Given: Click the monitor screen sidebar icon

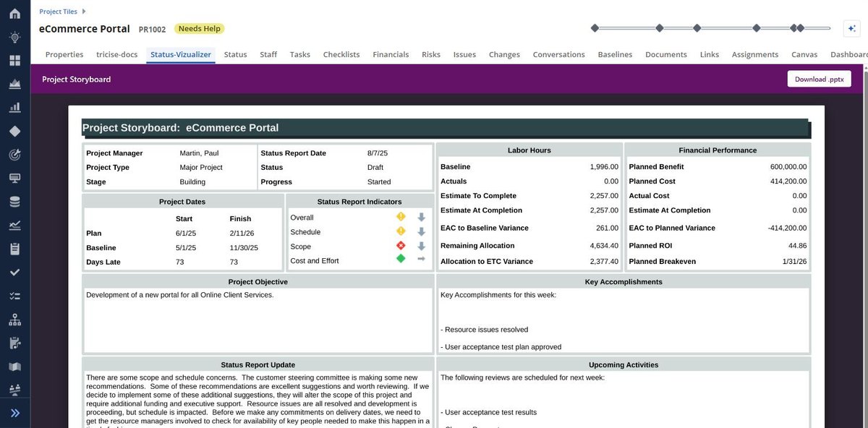Looking at the screenshot, I should [14, 178].
